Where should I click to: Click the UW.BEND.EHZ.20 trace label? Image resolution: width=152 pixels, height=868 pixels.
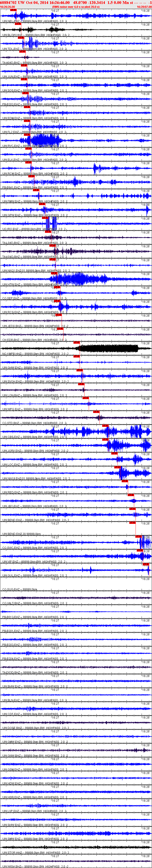coord(21,534)
